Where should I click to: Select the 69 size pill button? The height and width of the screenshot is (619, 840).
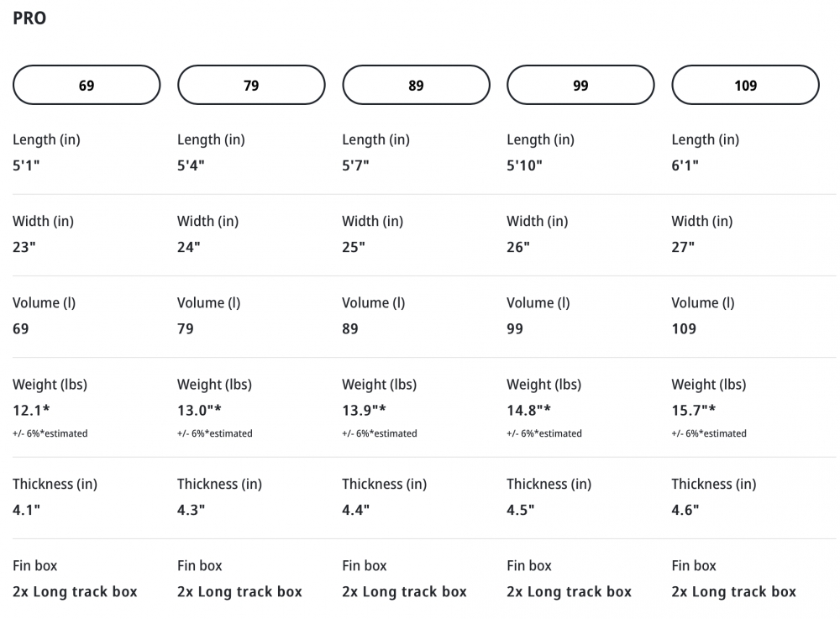tap(87, 85)
